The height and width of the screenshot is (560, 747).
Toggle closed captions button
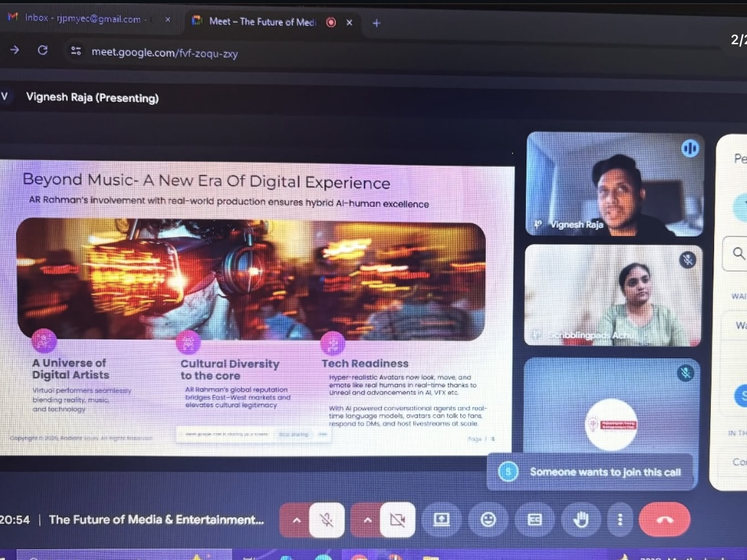click(x=534, y=520)
